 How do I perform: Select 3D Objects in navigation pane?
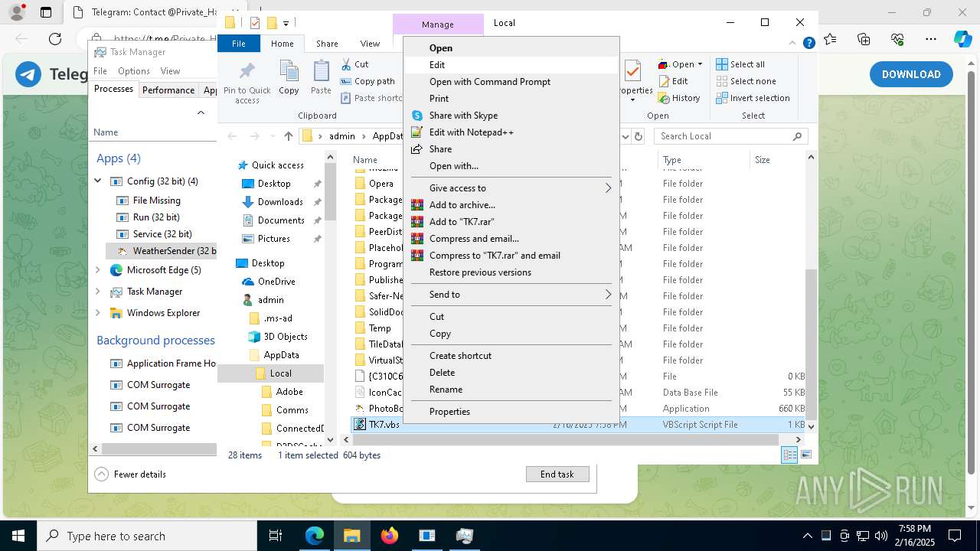pyautogui.click(x=285, y=337)
